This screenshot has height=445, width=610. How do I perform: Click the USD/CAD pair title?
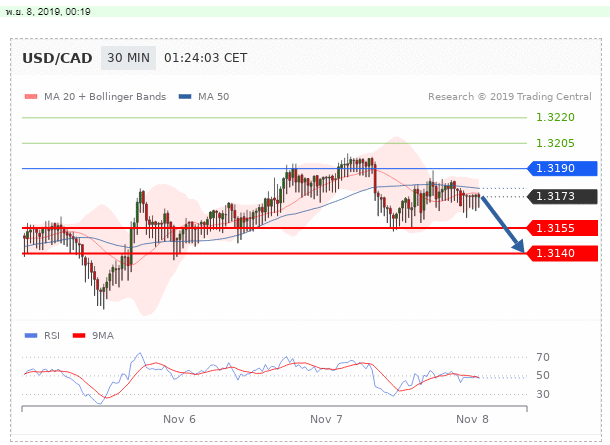(x=57, y=58)
